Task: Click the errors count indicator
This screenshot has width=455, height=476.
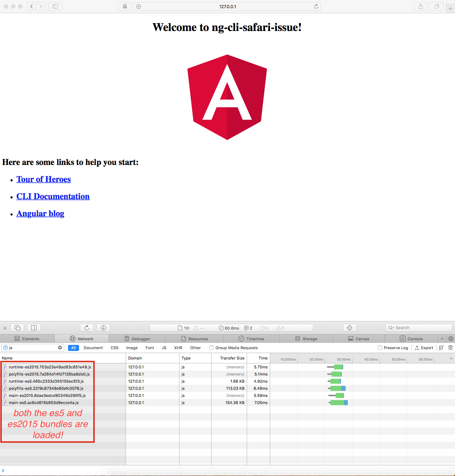Action: coord(264,328)
